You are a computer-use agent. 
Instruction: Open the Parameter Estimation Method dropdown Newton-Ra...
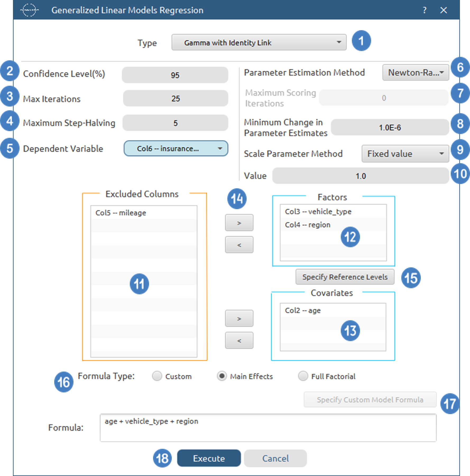click(x=416, y=72)
